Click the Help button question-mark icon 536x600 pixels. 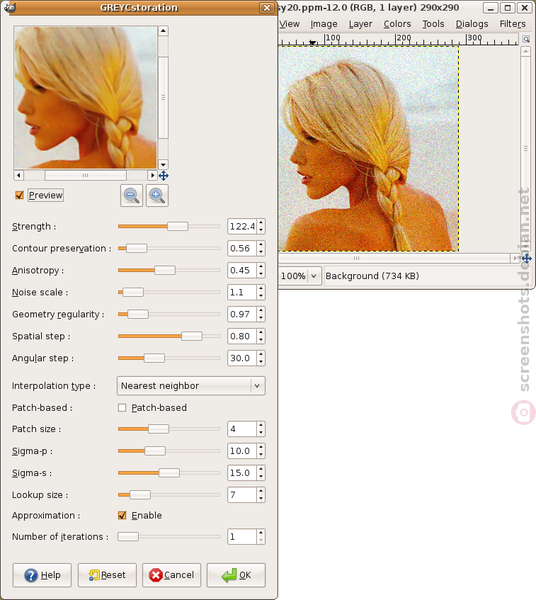point(31,575)
